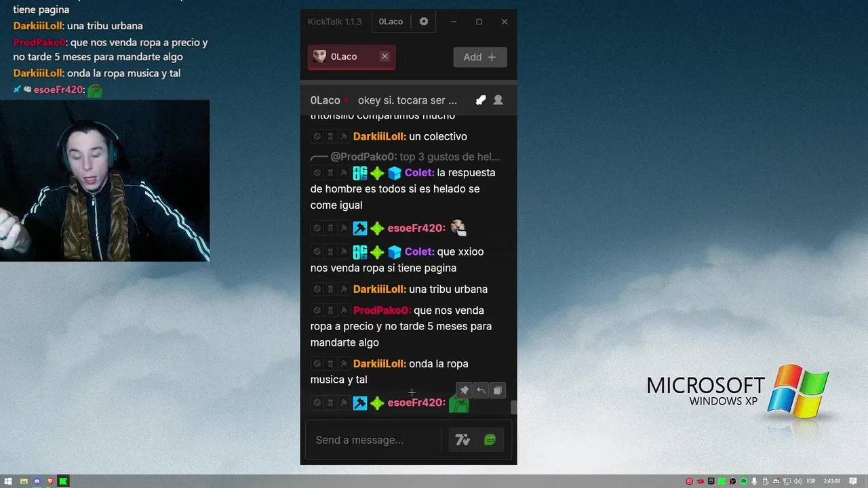This screenshot has height=488, width=868.
Task: Ban icon on ProdPako0 'que nos venda' message
Action: 317,310
